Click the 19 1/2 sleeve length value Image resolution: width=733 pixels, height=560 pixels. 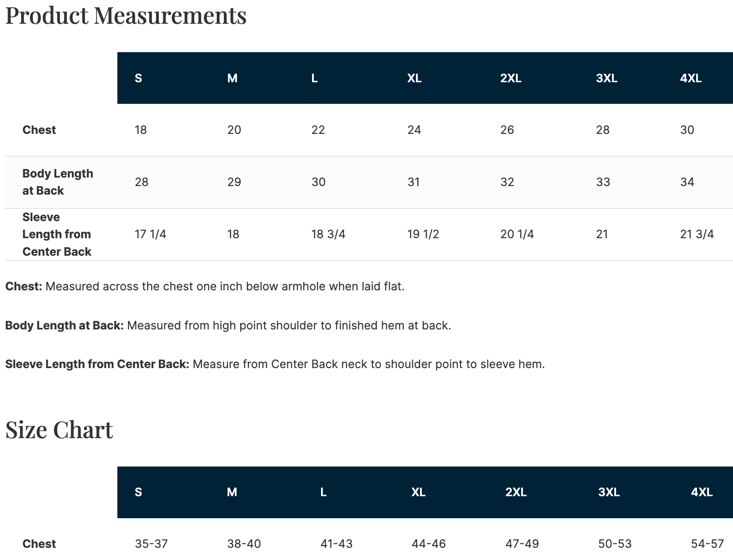coord(423,234)
